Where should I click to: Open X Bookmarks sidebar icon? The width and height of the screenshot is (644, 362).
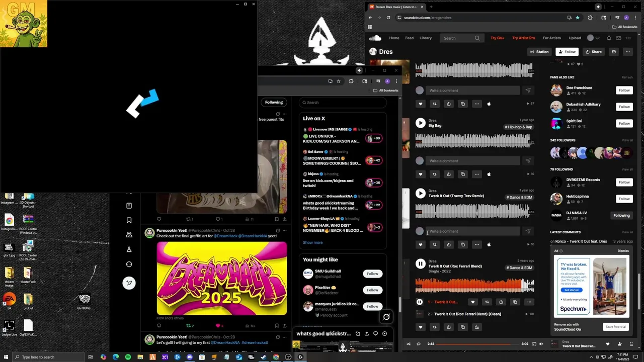(x=129, y=220)
